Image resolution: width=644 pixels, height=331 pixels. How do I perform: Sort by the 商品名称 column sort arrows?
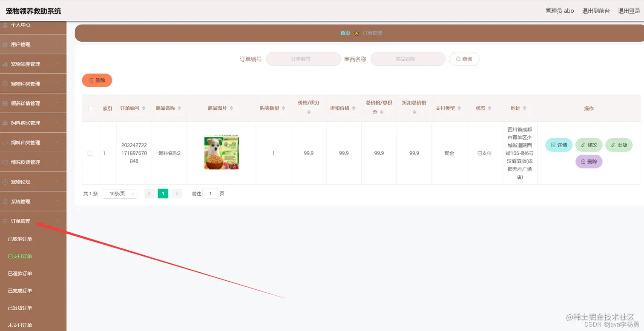pyautogui.click(x=179, y=108)
